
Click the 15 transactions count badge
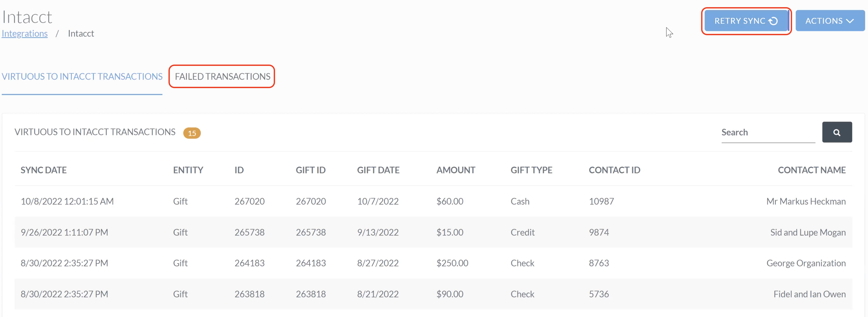pyautogui.click(x=192, y=133)
